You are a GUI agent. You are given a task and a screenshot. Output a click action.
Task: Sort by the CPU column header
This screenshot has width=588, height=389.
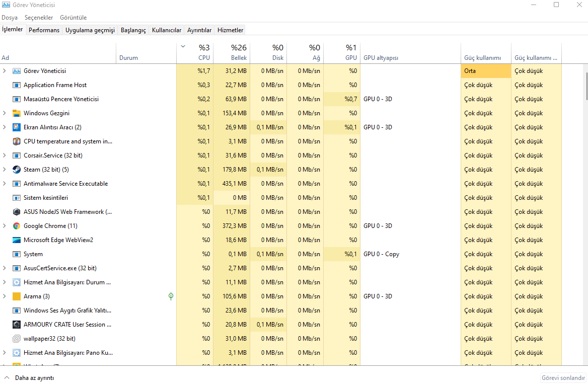(195, 53)
